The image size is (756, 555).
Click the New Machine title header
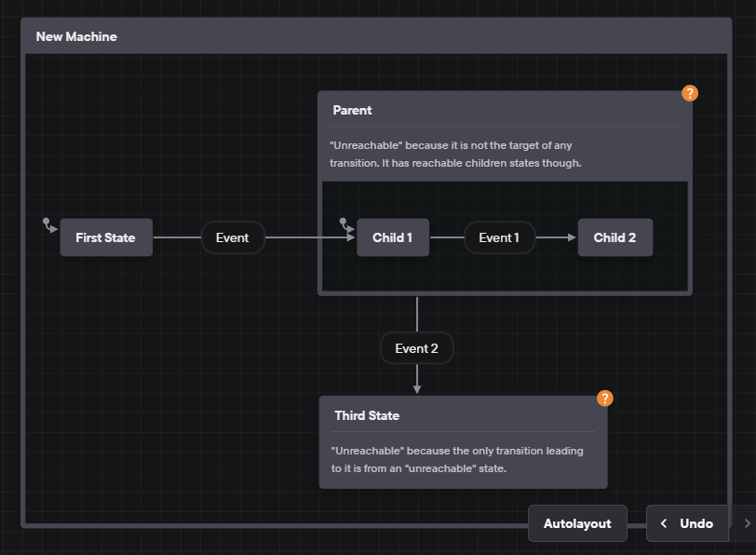(x=75, y=36)
